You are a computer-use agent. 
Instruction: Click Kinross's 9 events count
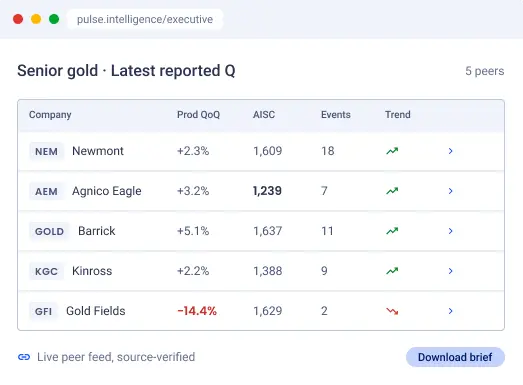(x=324, y=271)
